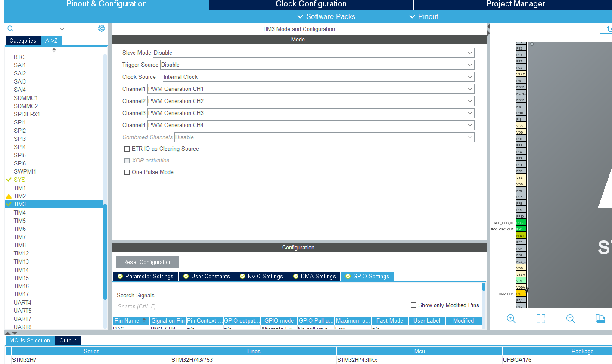Check Show only Modified Pins
Image resolution: width=612 pixels, height=364 pixels.
click(x=413, y=305)
